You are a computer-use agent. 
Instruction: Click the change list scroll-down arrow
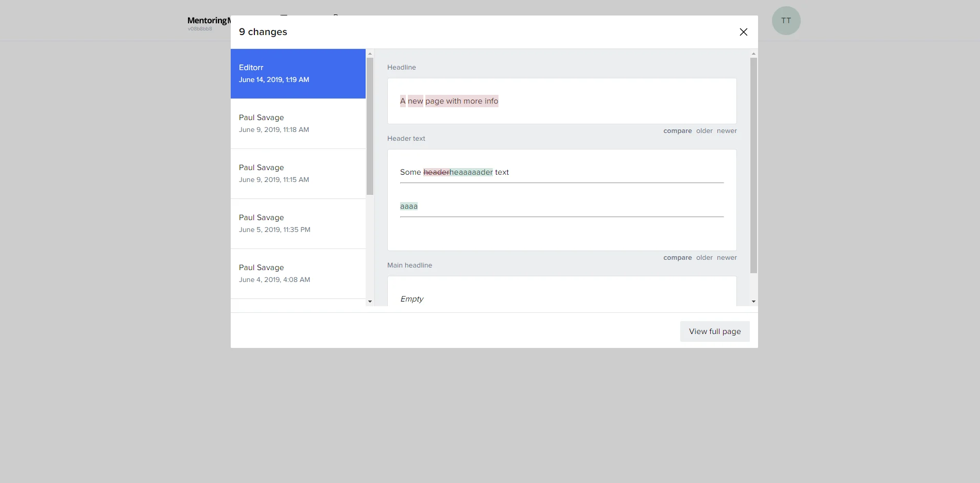370,302
